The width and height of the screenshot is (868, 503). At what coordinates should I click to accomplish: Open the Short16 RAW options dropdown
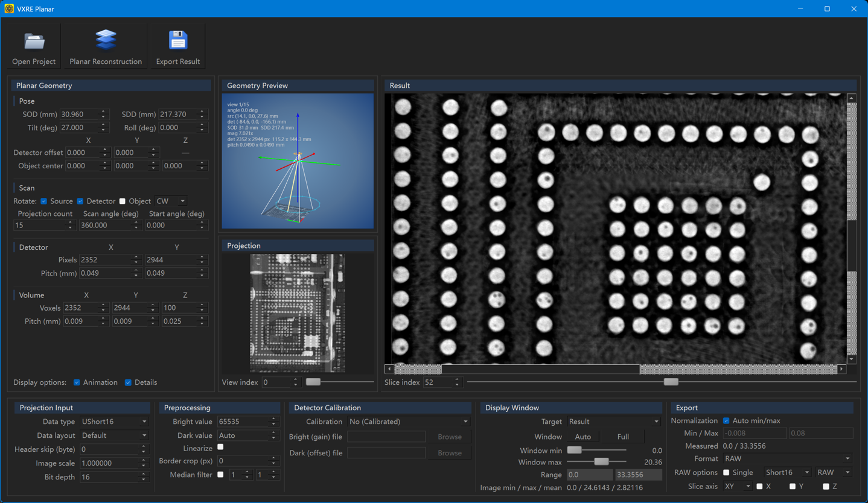(787, 472)
